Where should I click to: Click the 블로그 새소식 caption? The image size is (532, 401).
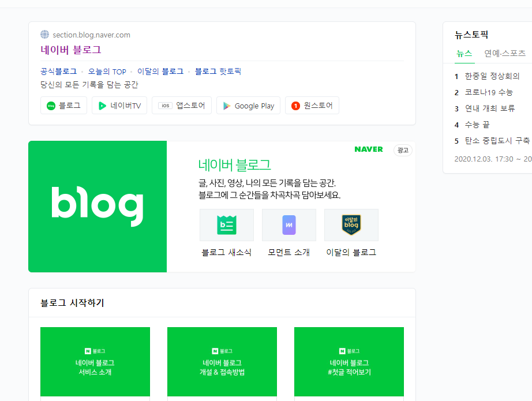pos(227,252)
